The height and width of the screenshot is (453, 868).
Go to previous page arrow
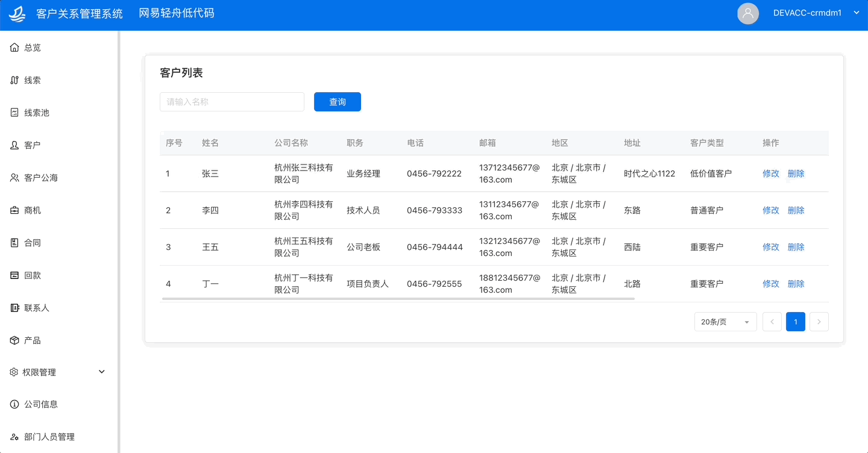tap(772, 322)
